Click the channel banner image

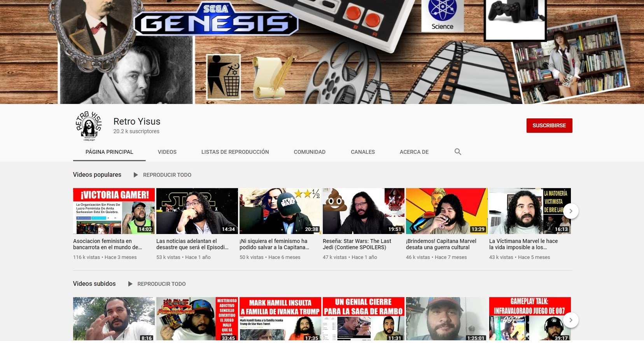click(322, 52)
